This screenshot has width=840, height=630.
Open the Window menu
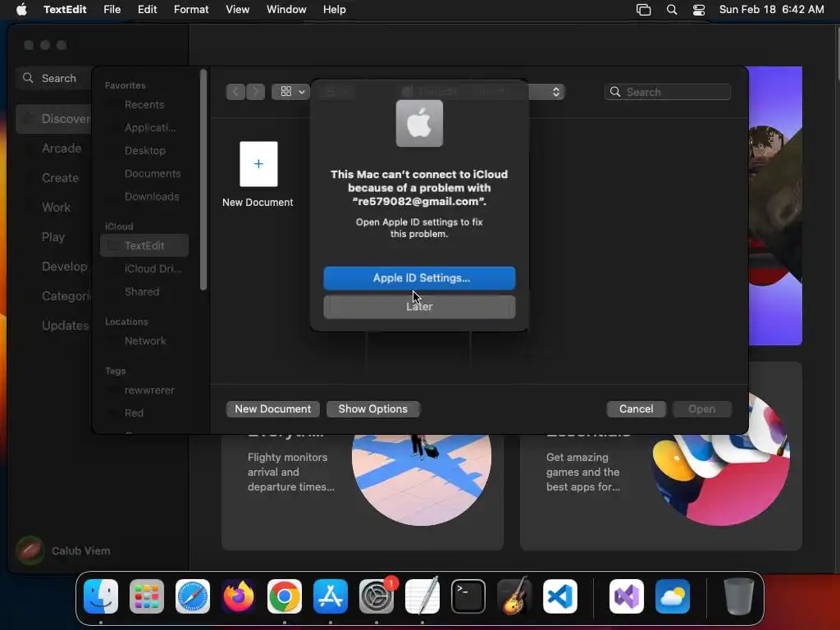286,9
